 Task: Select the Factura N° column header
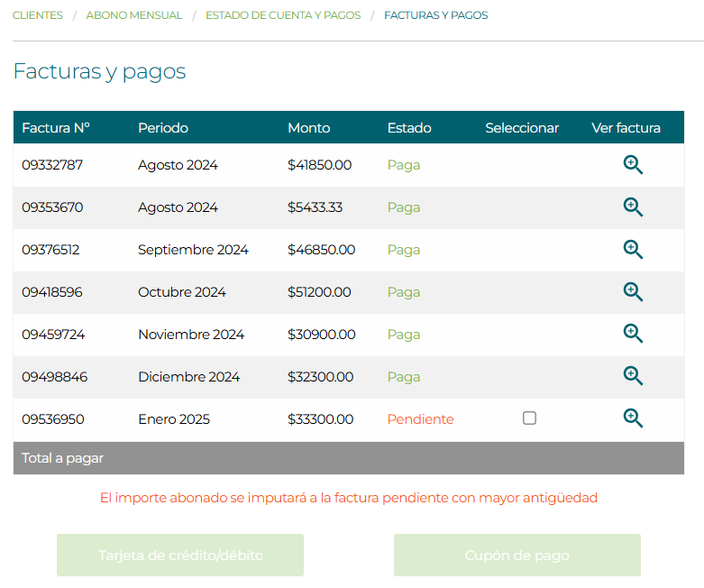pos(56,128)
